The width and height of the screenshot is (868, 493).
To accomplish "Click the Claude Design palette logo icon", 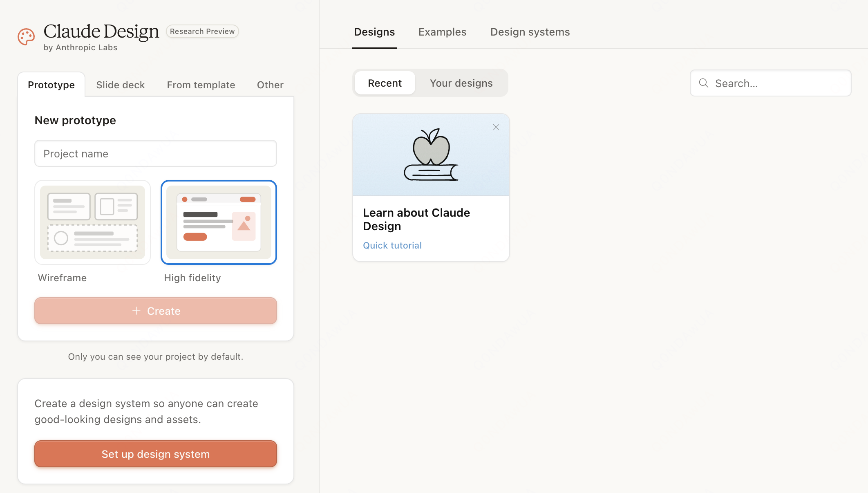I will tap(26, 37).
